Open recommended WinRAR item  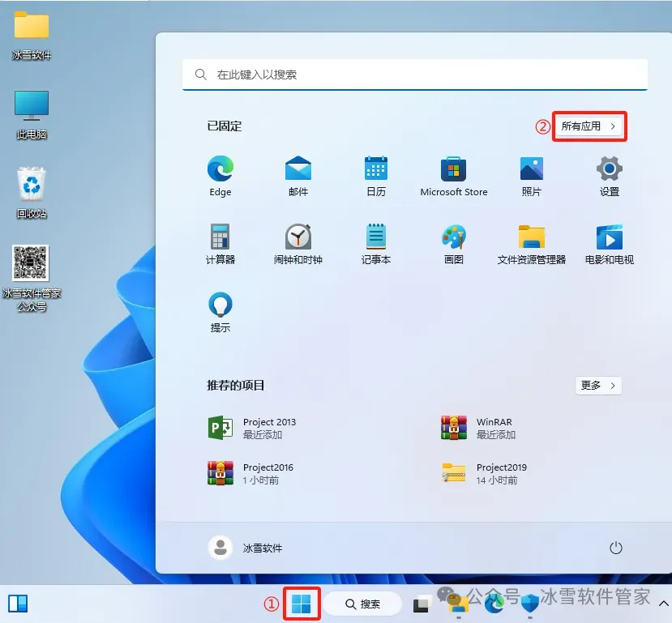point(478,428)
